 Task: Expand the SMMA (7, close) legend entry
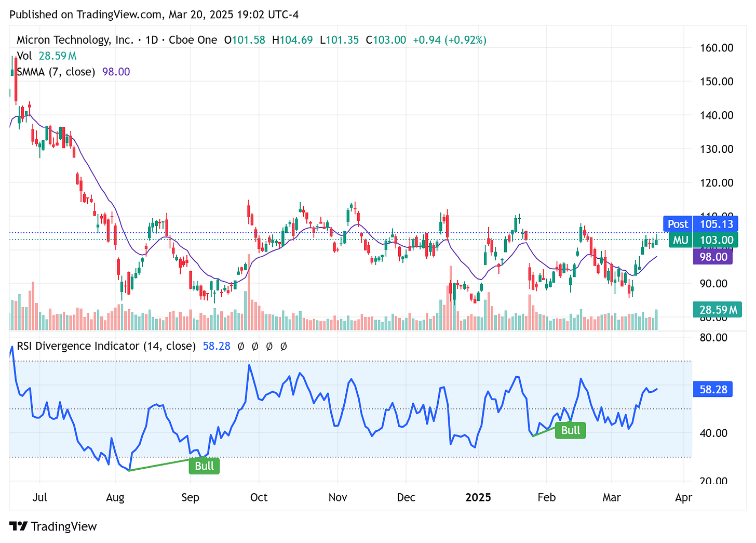55,72
